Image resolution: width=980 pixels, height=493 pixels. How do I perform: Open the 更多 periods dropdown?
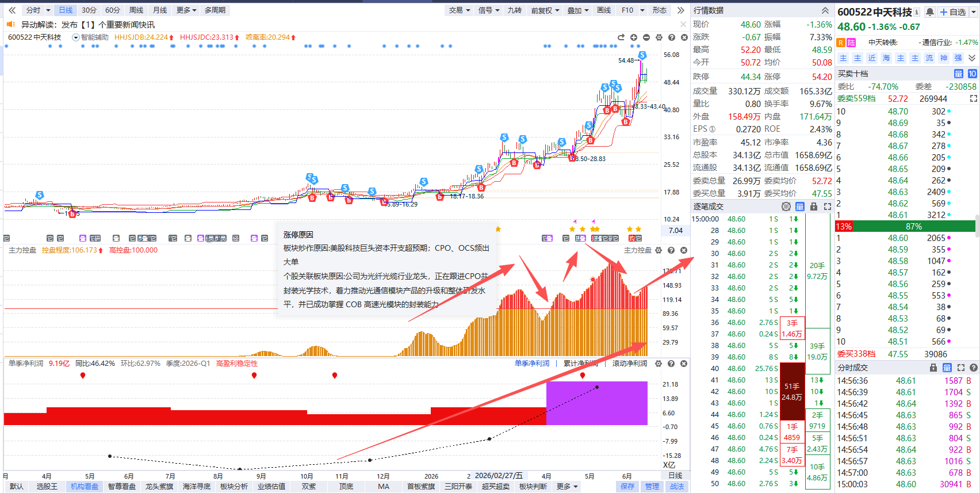coord(186,10)
